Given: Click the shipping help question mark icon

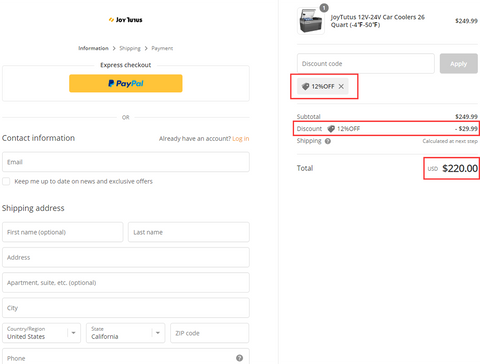Looking at the screenshot, I should point(328,141).
